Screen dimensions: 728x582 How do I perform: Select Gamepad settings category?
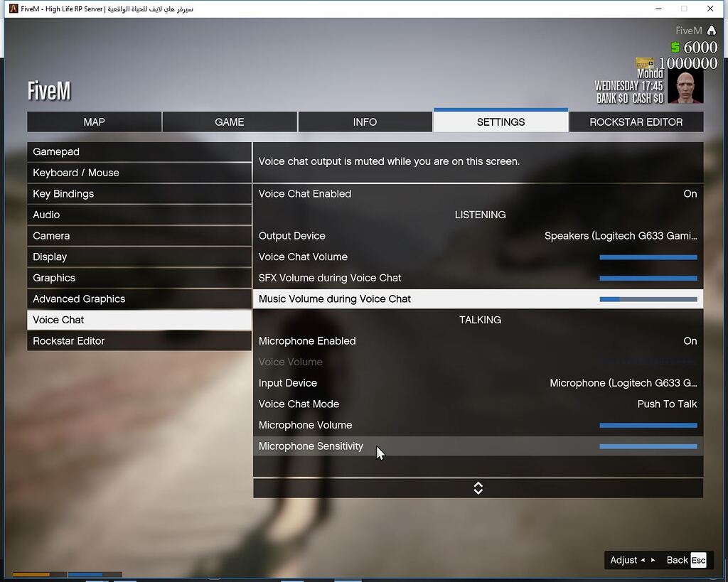[x=139, y=152]
